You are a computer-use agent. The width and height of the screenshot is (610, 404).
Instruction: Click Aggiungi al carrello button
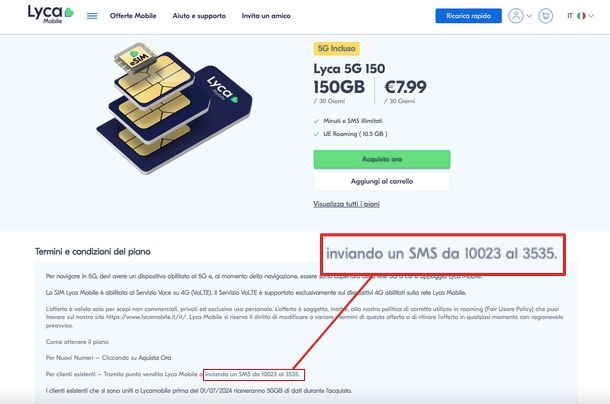381,181
